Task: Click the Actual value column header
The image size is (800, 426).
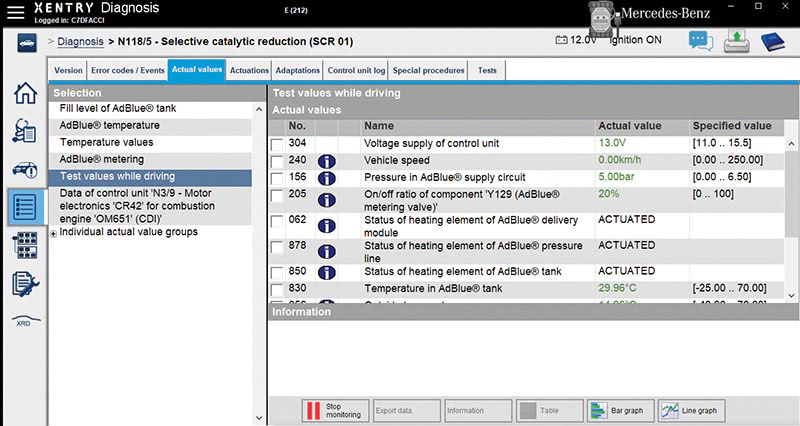Action: click(630, 126)
